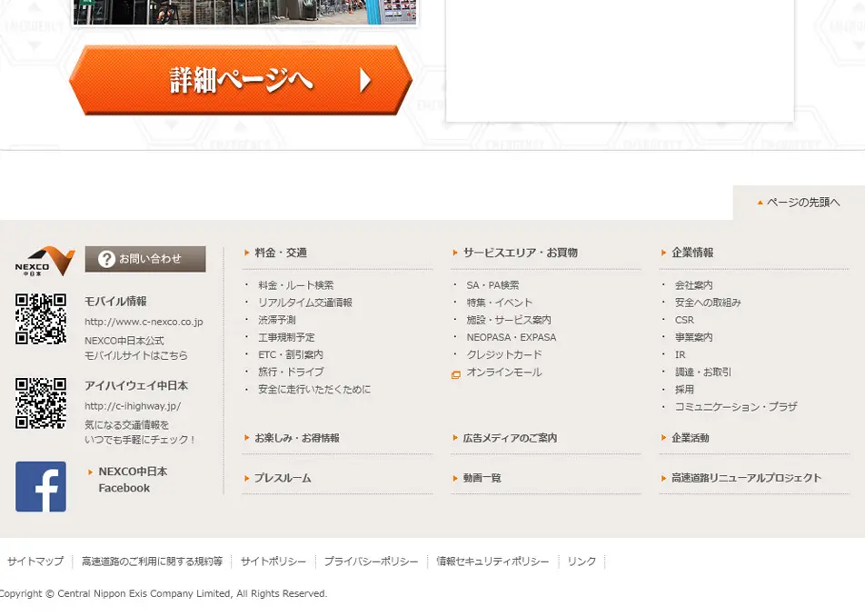Open リアルタイム交通情報
This screenshot has width=865, height=616.
coord(305,303)
